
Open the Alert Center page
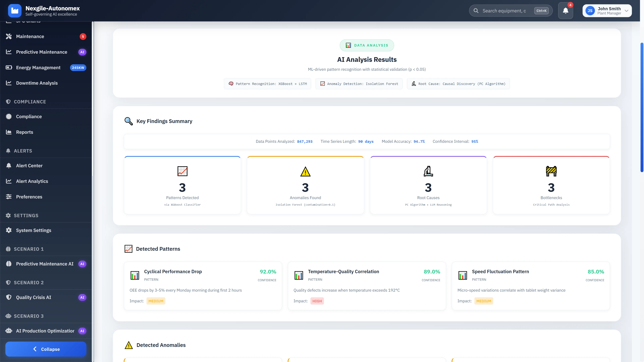(29, 166)
